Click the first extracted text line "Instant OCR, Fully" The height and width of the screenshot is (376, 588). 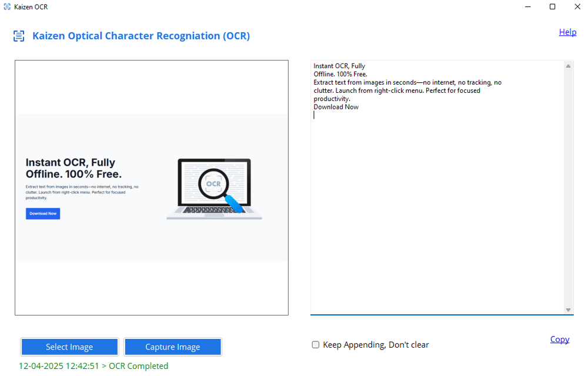339,66
